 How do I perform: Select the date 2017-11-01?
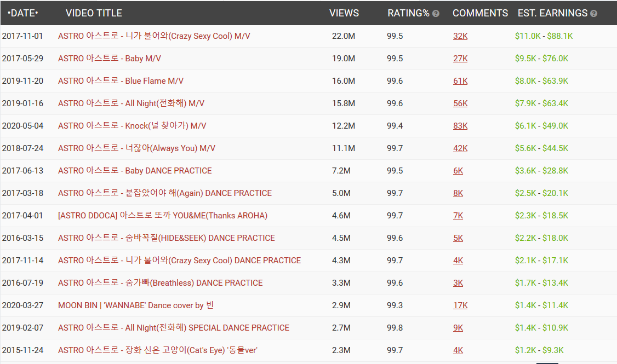point(22,36)
